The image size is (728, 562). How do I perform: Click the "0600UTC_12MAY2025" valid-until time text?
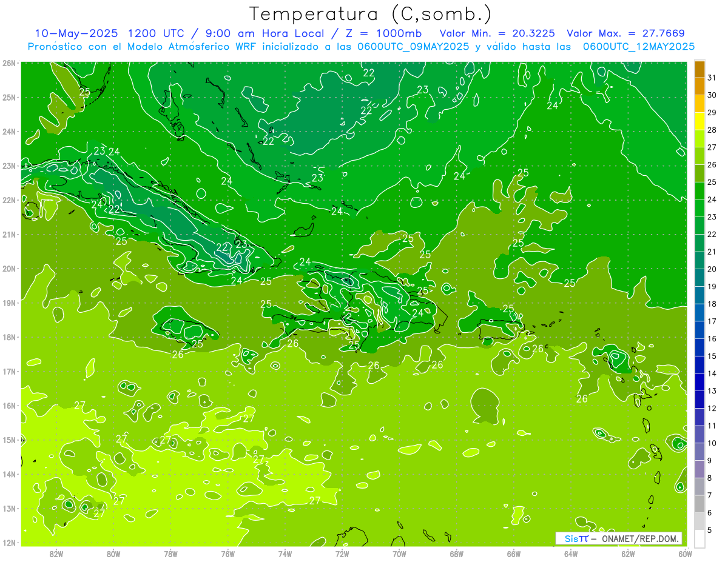coord(639,47)
